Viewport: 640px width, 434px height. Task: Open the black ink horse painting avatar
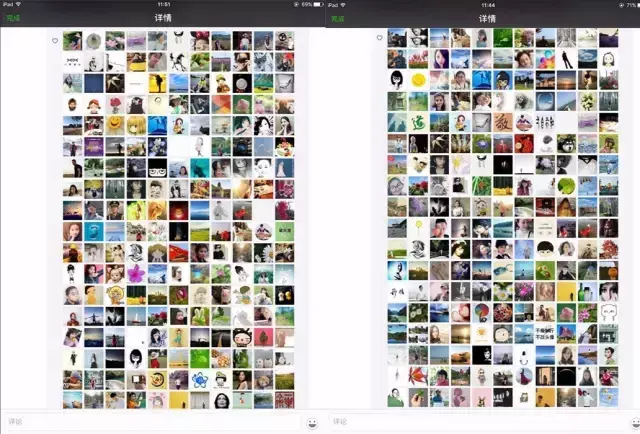pos(178,62)
